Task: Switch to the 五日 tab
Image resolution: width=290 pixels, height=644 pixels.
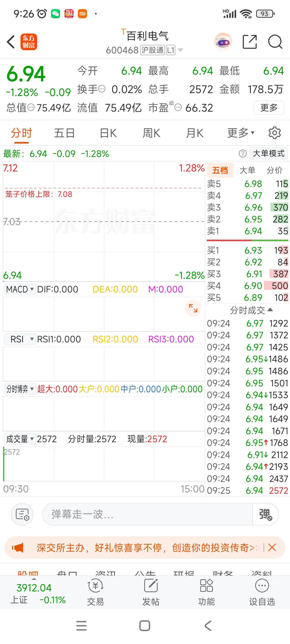Action: tap(64, 133)
